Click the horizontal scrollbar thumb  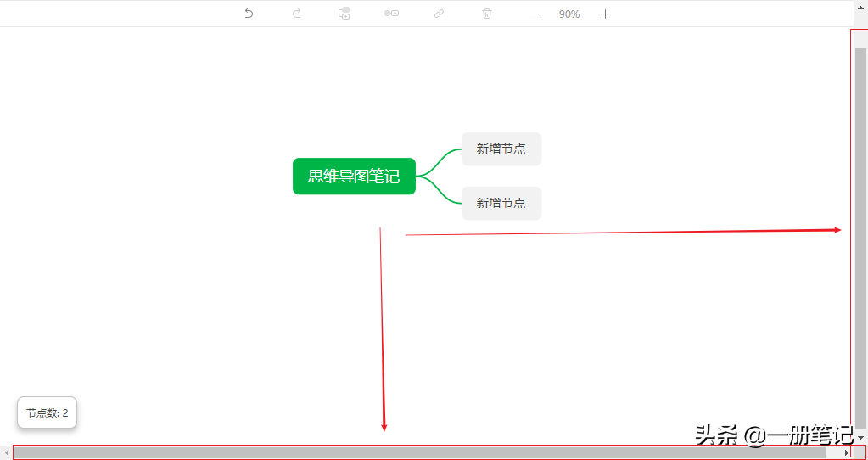[420, 453]
